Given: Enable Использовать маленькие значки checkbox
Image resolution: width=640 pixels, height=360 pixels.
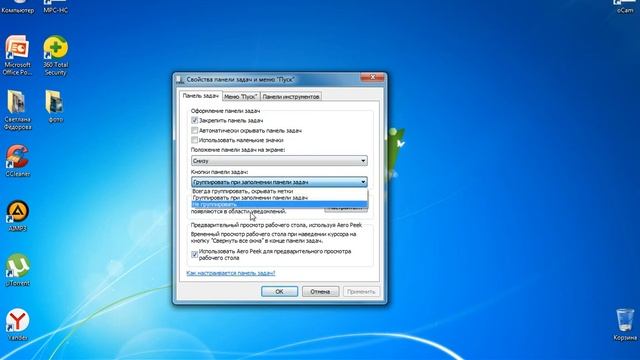Looking at the screenshot, I should 194,140.
